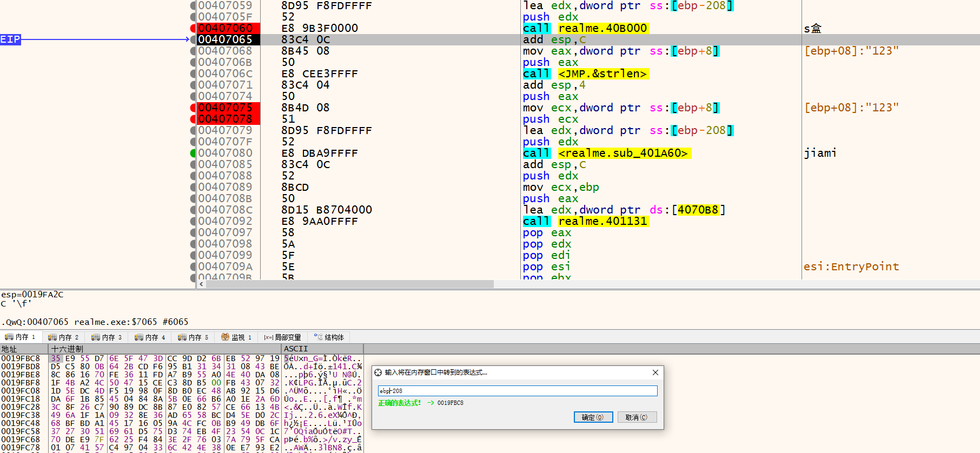Click the gray breakpoint dot at 00407068
Screen dimensions: 980x453
click(x=193, y=51)
